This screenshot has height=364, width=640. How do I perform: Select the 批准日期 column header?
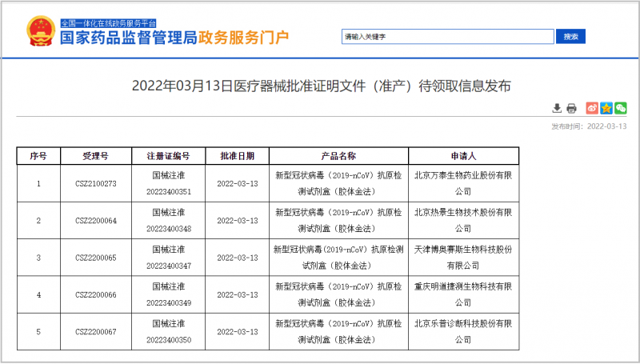[x=237, y=156]
